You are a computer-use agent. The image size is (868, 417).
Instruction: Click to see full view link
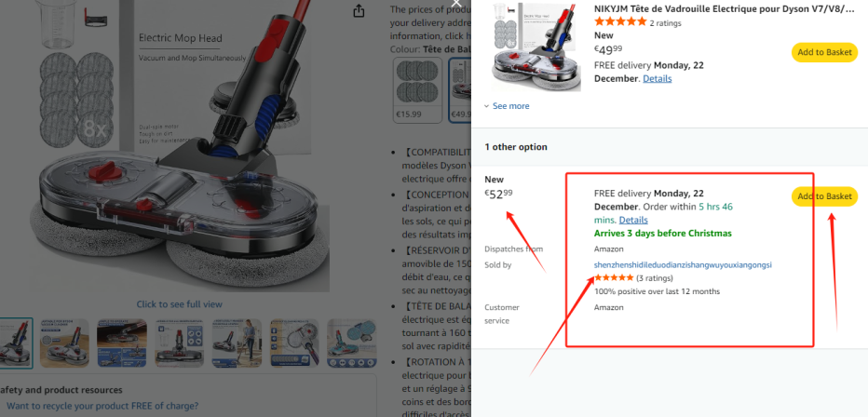pos(180,304)
